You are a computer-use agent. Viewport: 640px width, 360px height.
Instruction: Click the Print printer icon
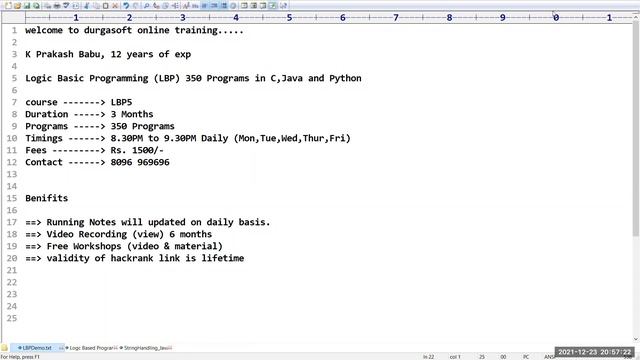(57, 6)
